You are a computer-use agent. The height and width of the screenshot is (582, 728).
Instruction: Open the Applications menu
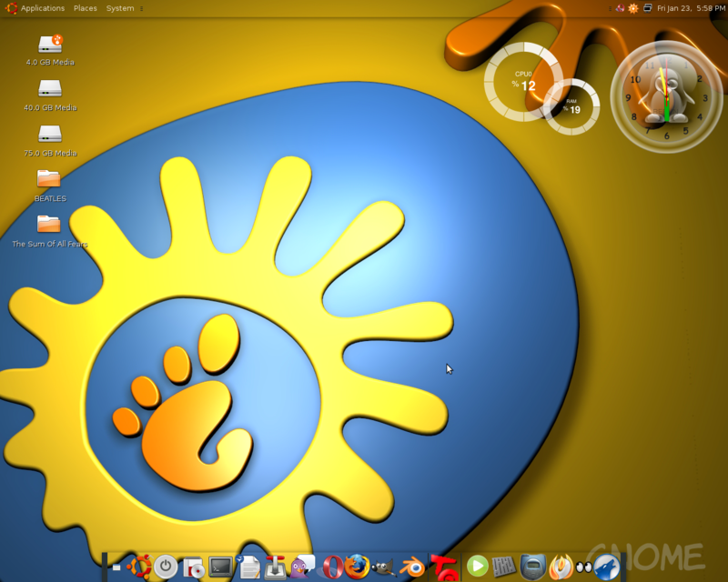[x=43, y=8]
